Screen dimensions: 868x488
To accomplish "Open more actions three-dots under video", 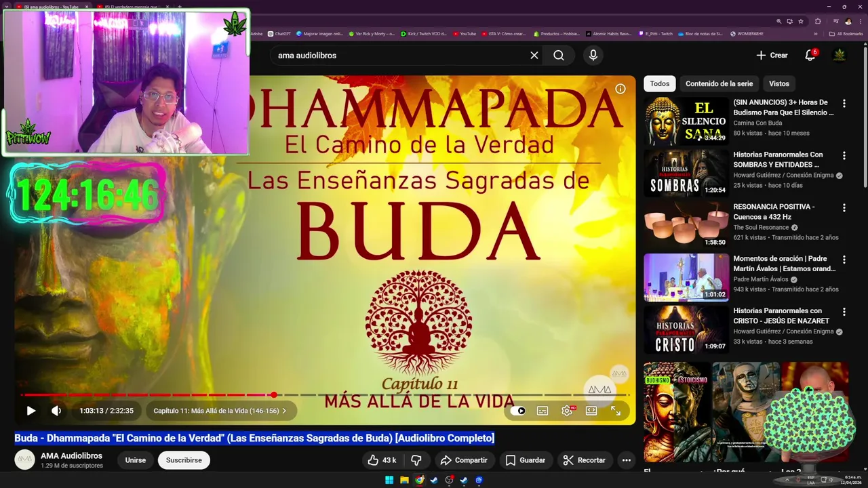I will point(627,460).
